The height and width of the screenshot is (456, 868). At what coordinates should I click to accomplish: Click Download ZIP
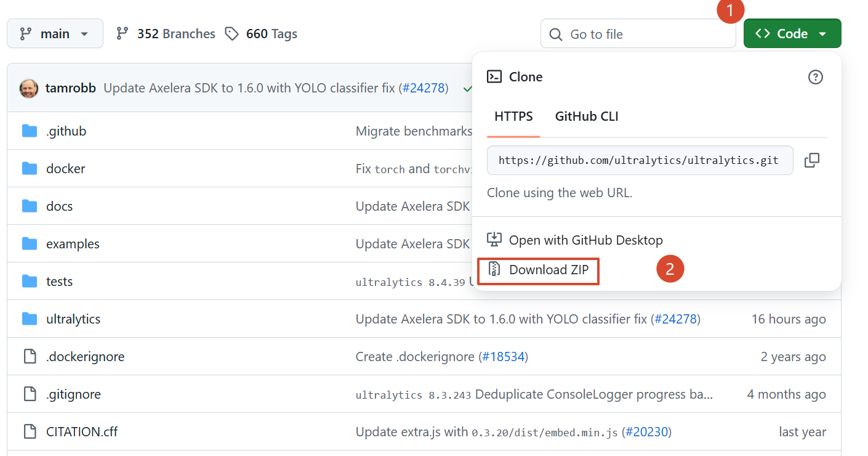coord(548,270)
